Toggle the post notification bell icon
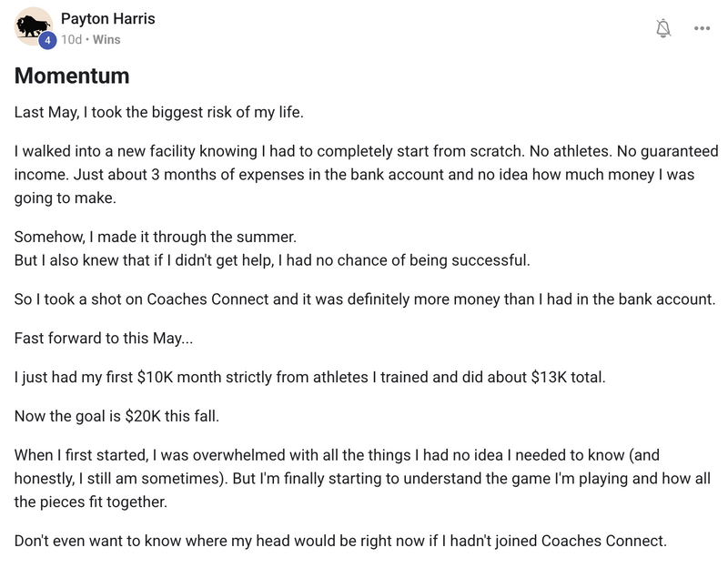 tap(663, 28)
